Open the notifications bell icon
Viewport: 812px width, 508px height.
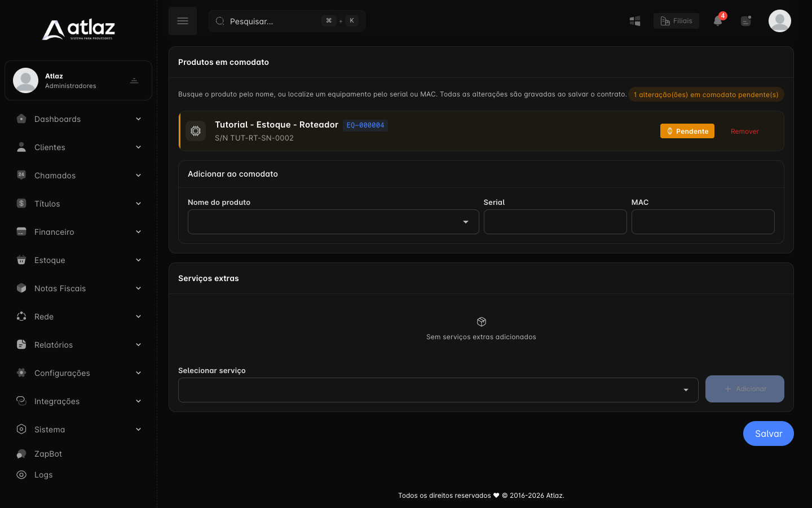pyautogui.click(x=718, y=21)
